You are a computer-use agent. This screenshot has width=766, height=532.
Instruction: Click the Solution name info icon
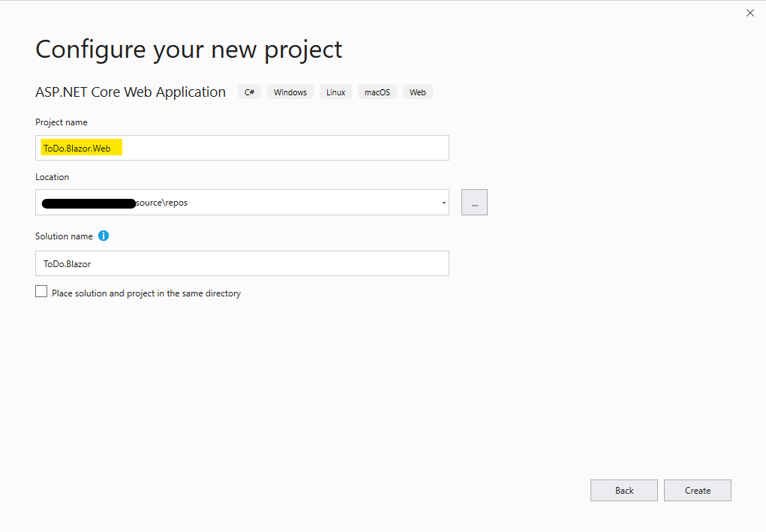(x=104, y=236)
